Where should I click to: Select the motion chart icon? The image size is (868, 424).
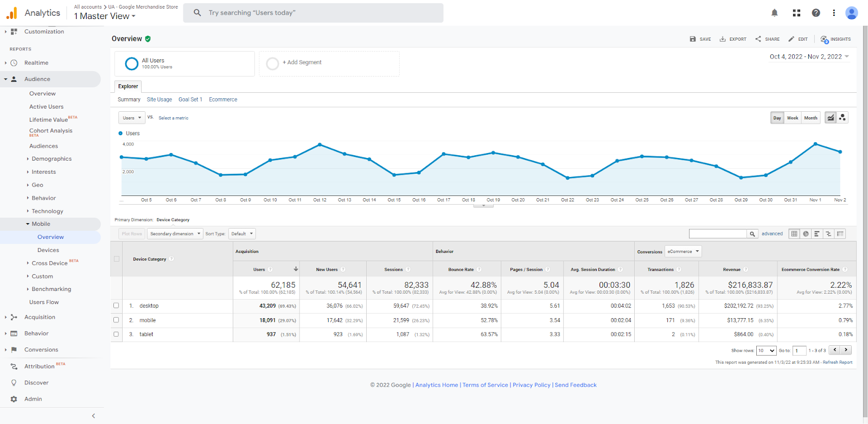[843, 118]
